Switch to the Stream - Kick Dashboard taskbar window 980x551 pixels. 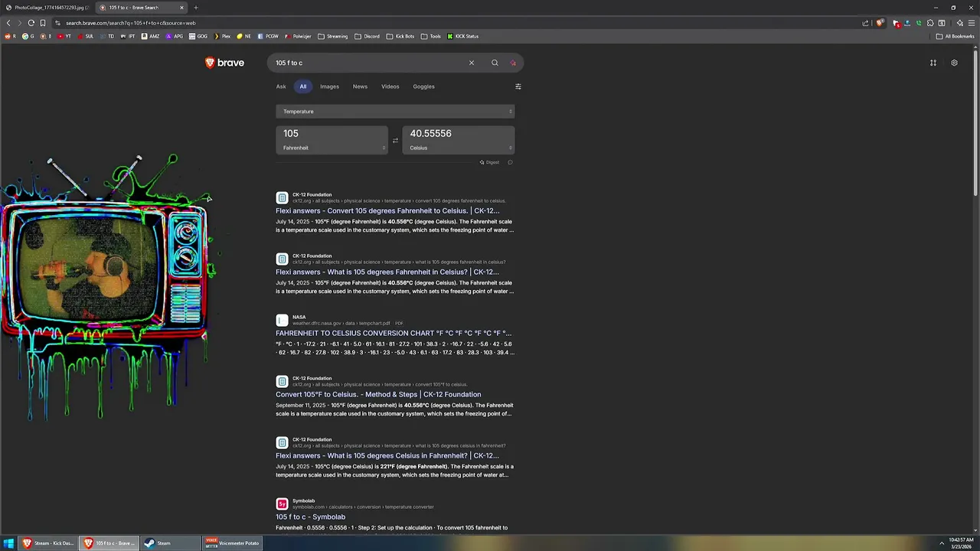click(x=48, y=543)
